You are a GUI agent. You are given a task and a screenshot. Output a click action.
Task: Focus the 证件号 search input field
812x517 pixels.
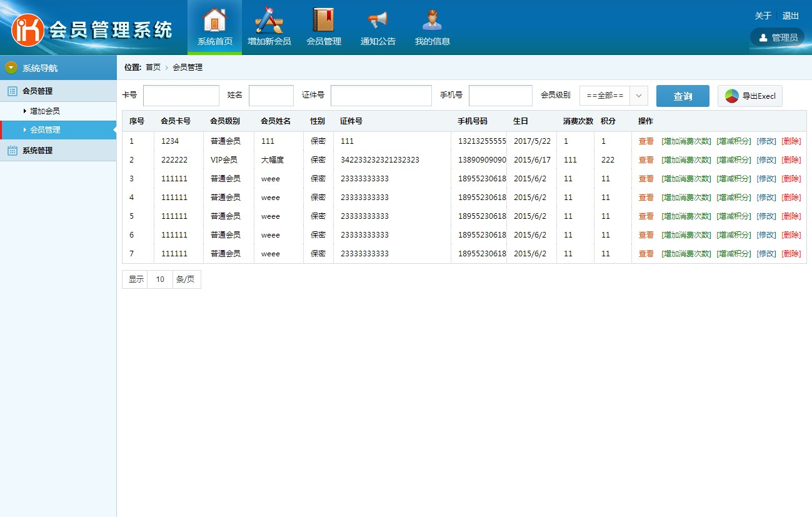tap(381, 96)
